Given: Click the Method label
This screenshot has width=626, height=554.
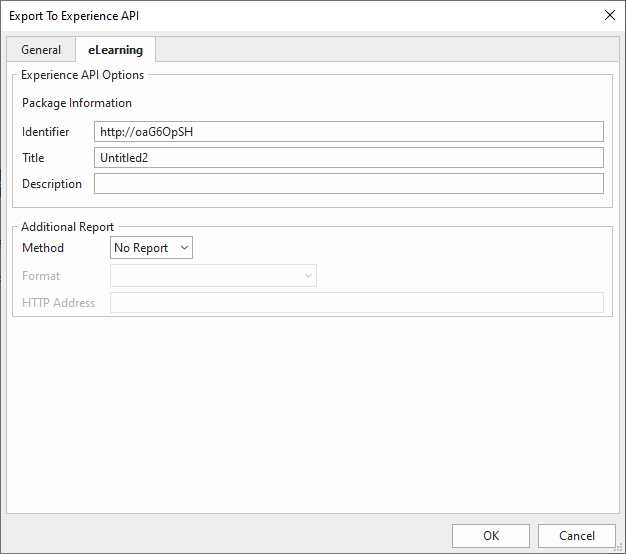Looking at the screenshot, I should [43, 248].
